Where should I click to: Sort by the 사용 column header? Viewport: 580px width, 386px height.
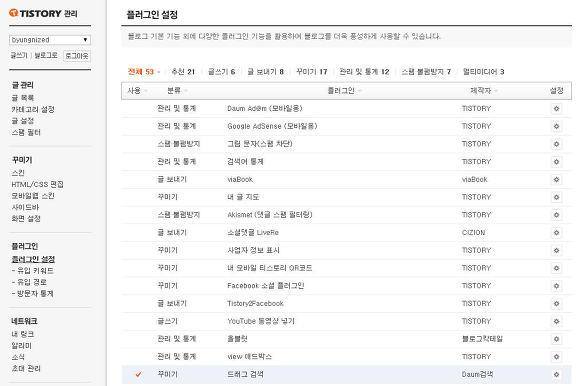pyautogui.click(x=137, y=91)
